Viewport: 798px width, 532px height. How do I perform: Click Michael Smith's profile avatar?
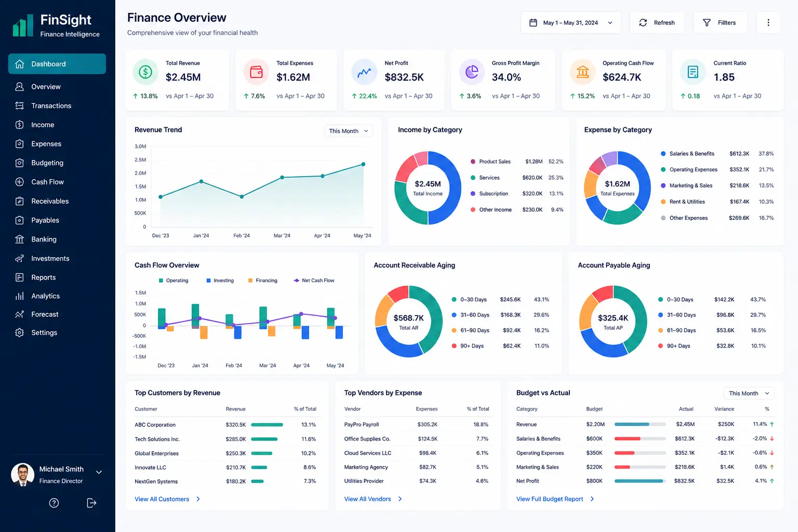(22, 475)
